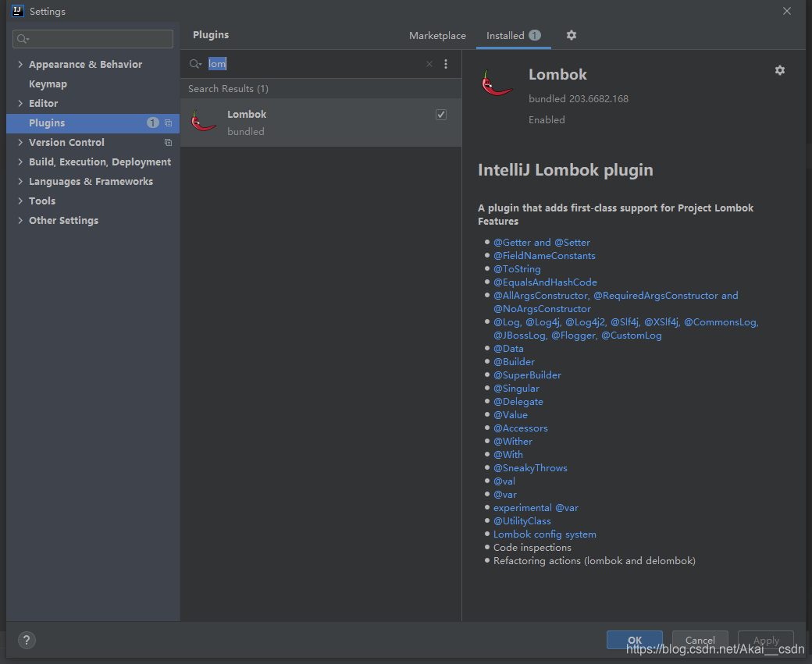Open the @SneakyThrows link
812x664 pixels.
tap(530, 468)
